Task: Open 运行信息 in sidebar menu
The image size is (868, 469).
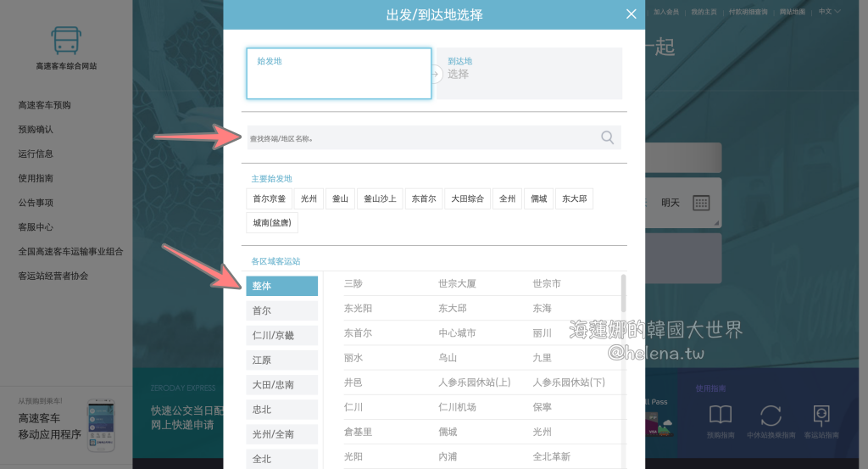Action: click(36, 154)
